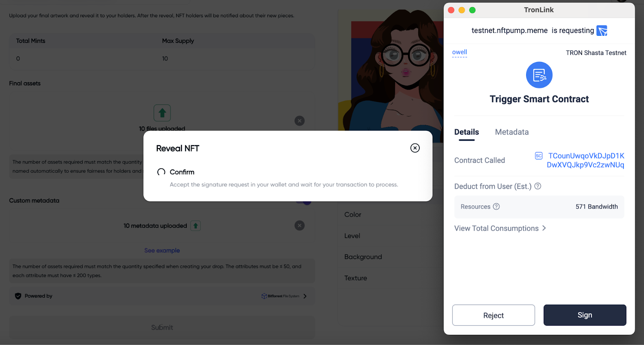Click the metadata upload arrow icon

click(x=196, y=226)
